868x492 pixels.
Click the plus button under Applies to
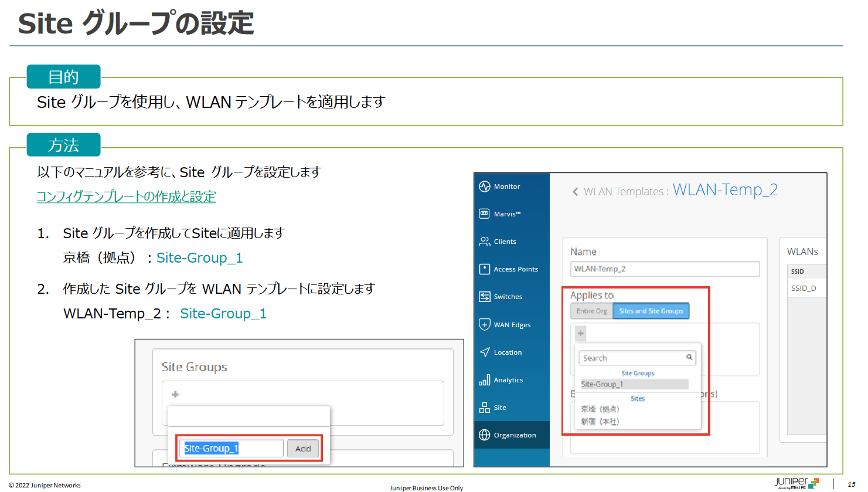pyautogui.click(x=581, y=334)
